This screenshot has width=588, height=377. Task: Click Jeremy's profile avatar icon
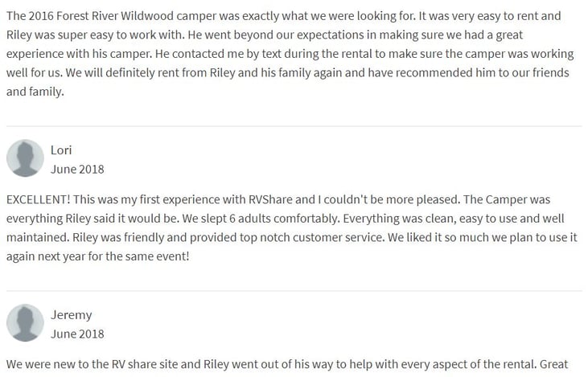[x=25, y=322]
